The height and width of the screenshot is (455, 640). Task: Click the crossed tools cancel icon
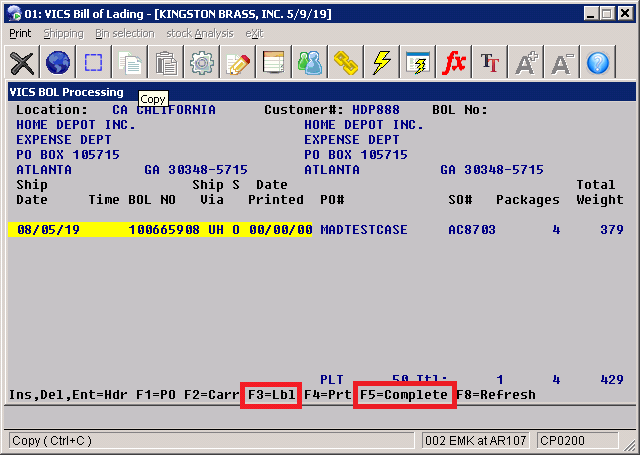click(x=22, y=63)
